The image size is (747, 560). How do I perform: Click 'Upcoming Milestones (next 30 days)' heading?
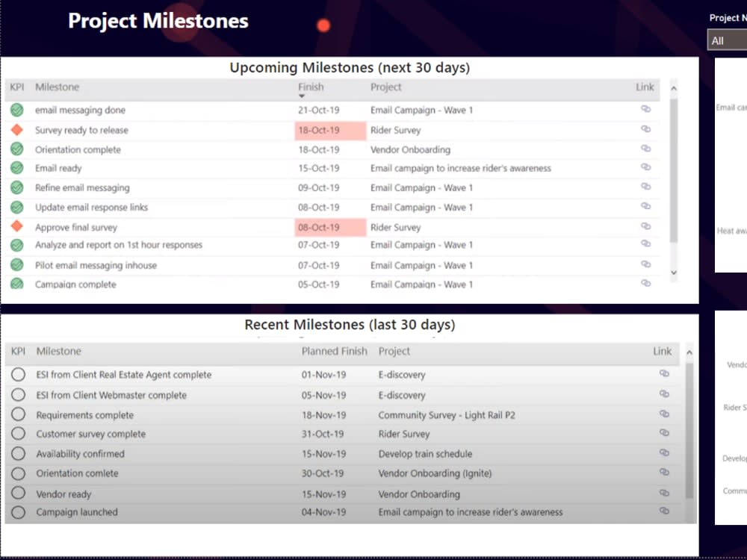click(x=350, y=68)
